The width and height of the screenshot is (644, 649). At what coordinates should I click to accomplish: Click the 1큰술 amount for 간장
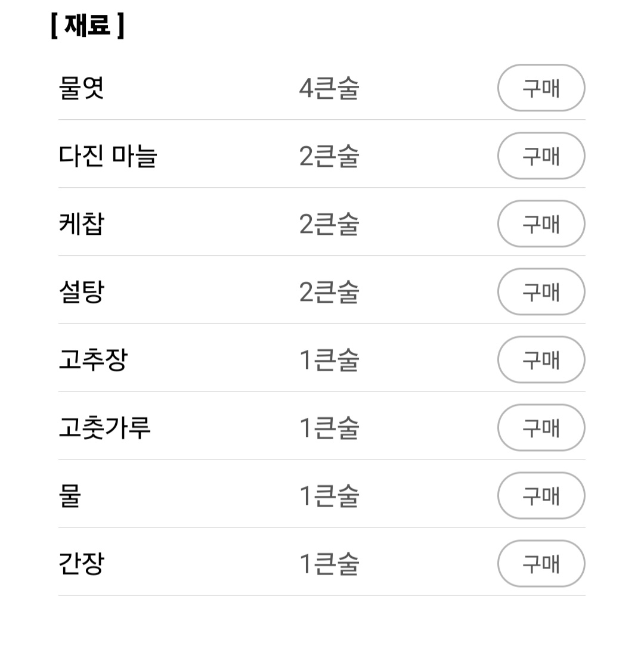[329, 564]
